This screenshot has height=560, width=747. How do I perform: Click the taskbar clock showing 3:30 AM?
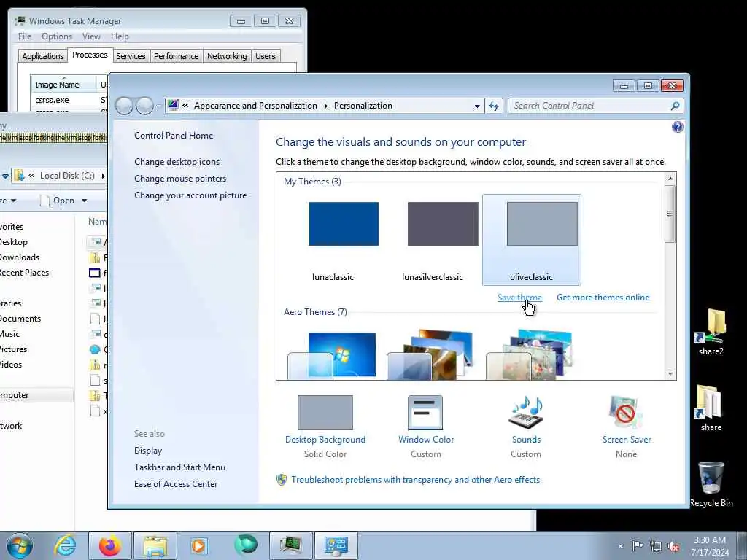coord(709,545)
